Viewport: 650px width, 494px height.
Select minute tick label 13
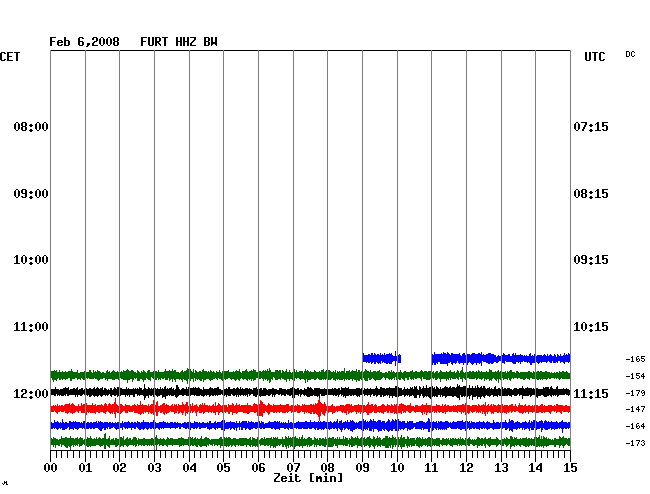pyautogui.click(x=501, y=468)
